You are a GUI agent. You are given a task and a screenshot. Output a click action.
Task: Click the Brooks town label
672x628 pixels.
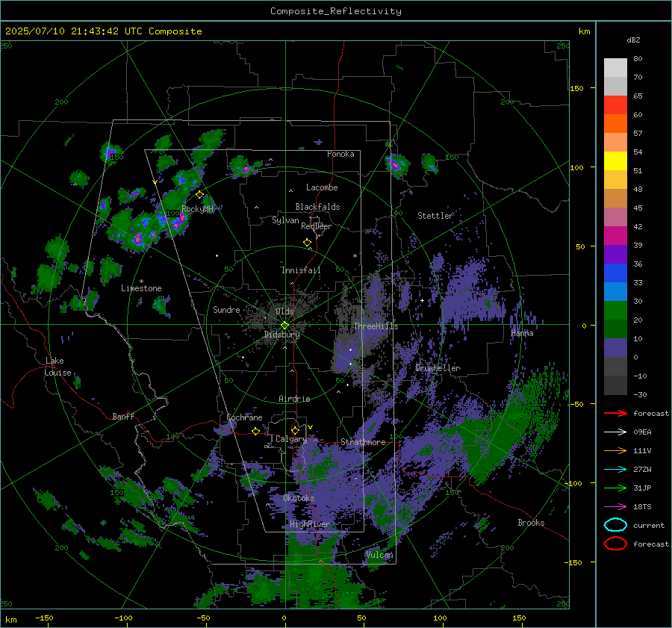(x=531, y=523)
